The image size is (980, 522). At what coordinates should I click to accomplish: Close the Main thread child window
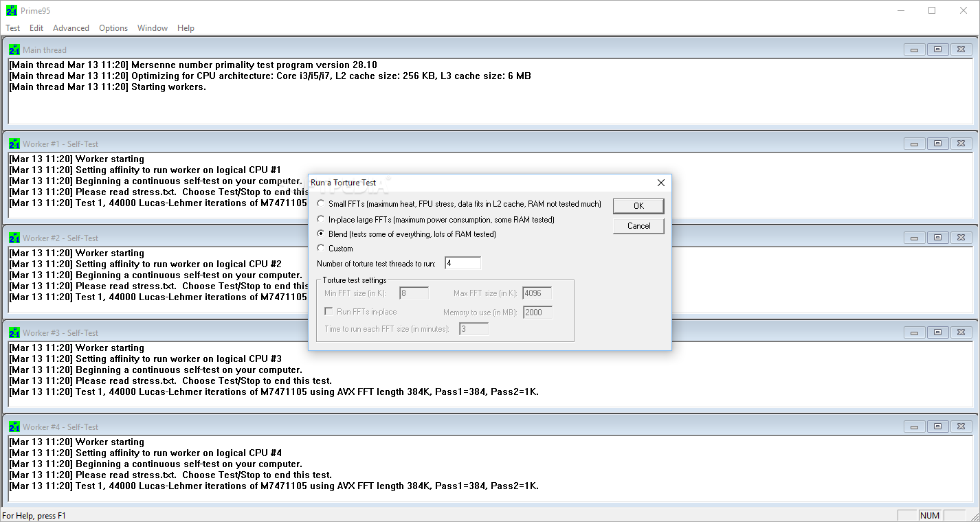[x=961, y=49]
